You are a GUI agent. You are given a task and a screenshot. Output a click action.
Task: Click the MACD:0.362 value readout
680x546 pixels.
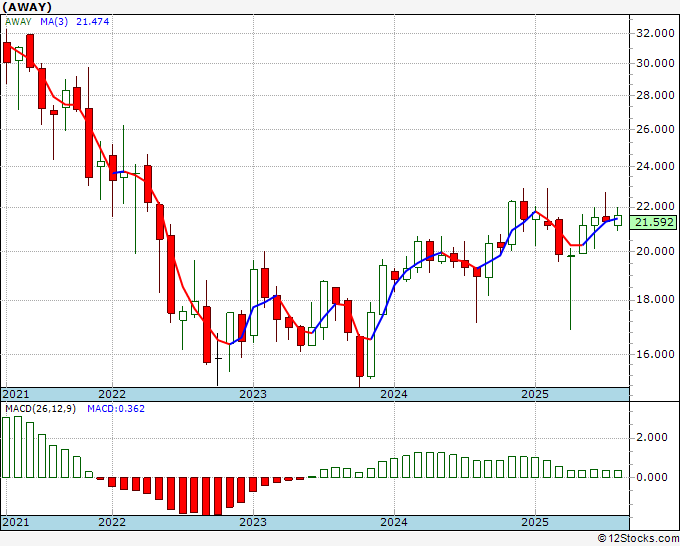[116, 409]
